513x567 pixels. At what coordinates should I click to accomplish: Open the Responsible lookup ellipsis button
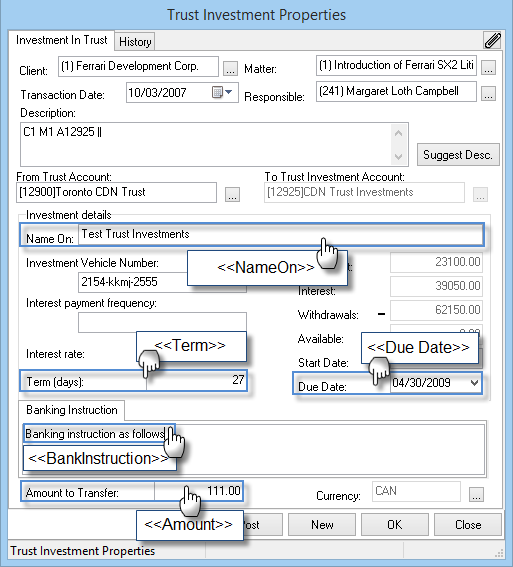(x=488, y=94)
